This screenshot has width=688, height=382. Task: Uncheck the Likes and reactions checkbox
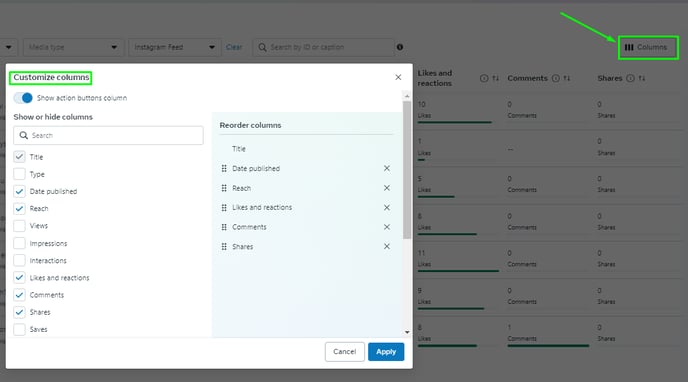pos(19,278)
